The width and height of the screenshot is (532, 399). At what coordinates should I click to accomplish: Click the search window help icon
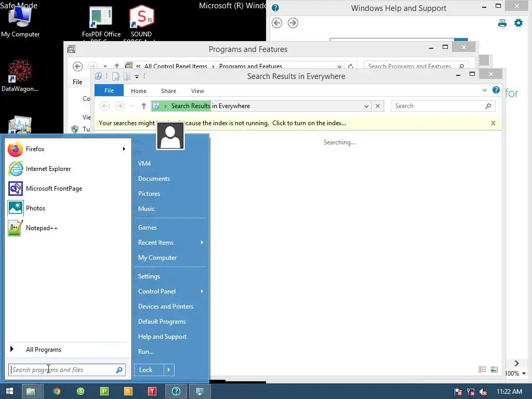click(496, 90)
